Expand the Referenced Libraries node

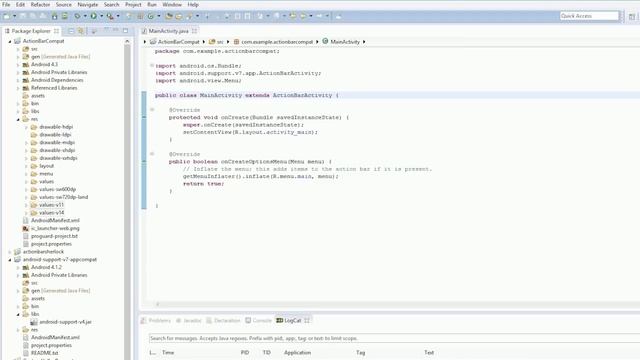(x=18, y=88)
